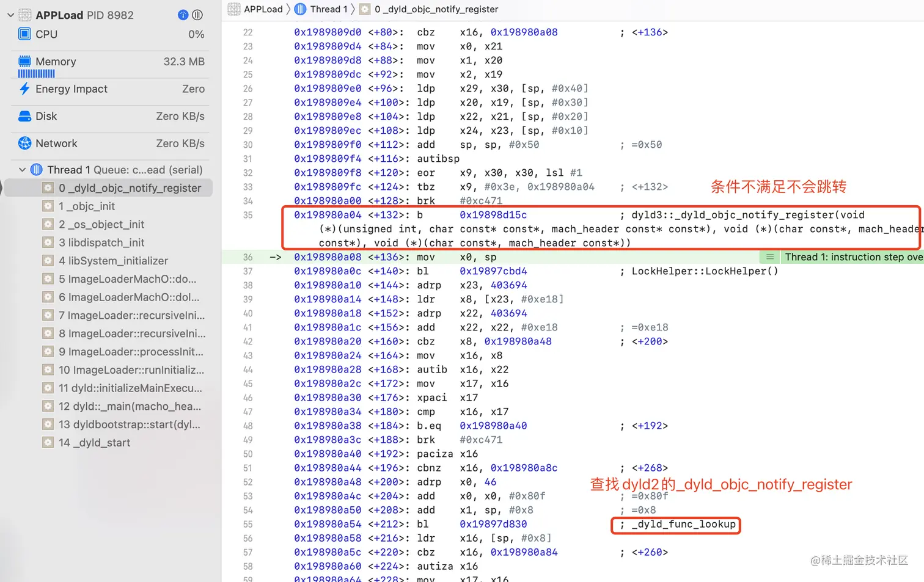
Task: Select frame 10 ImageLoader::runInitializ...
Action: pyautogui.click(x=109, y=370)
